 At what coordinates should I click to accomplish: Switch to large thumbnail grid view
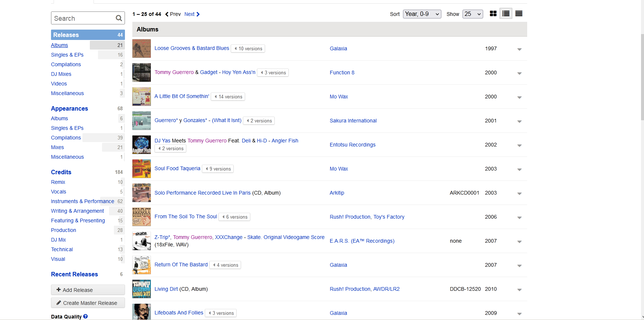tap(493, 14)
